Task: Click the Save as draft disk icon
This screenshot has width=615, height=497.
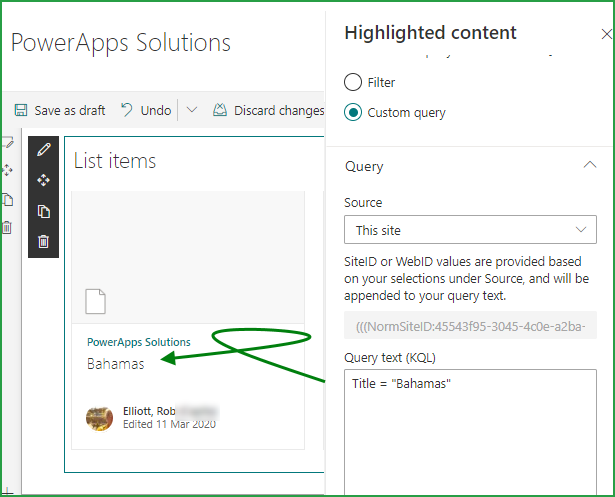Action: point(21,110)
